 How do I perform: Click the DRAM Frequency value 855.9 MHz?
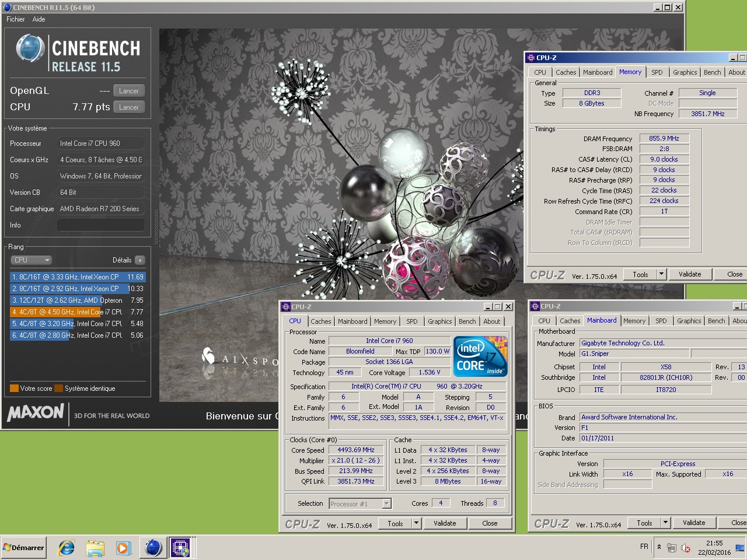[664, 139]
